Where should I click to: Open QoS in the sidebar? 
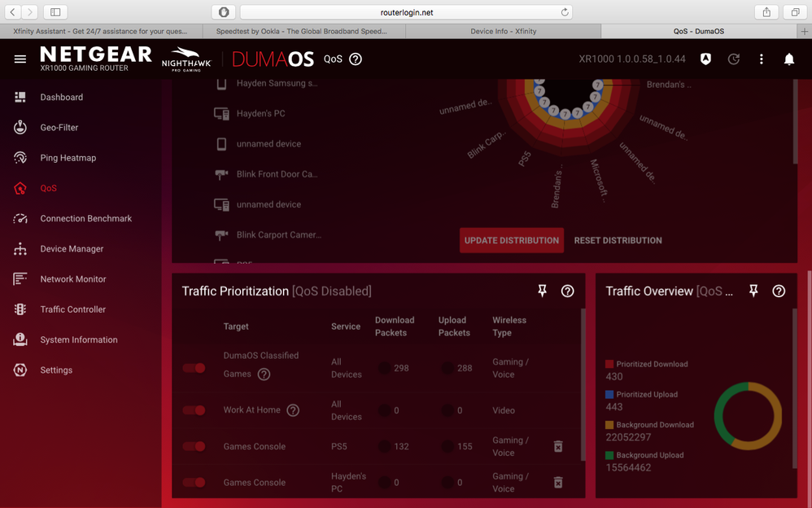pos(49,188)
